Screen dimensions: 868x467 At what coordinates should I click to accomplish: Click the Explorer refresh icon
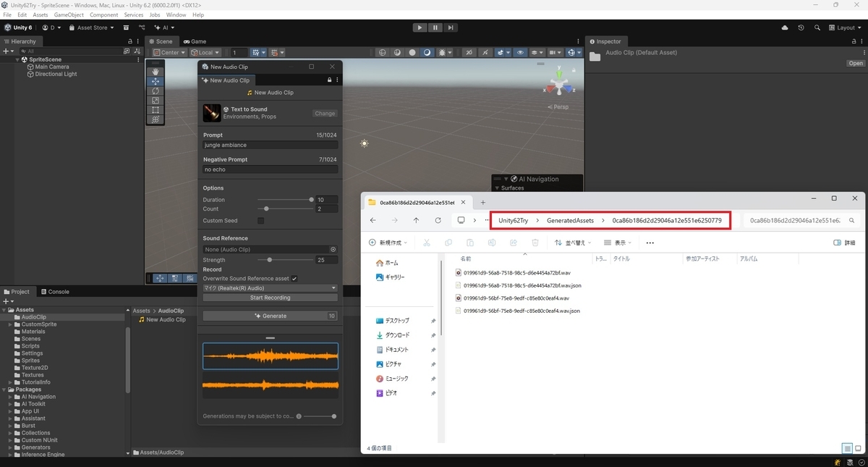(x=438, y=220)
